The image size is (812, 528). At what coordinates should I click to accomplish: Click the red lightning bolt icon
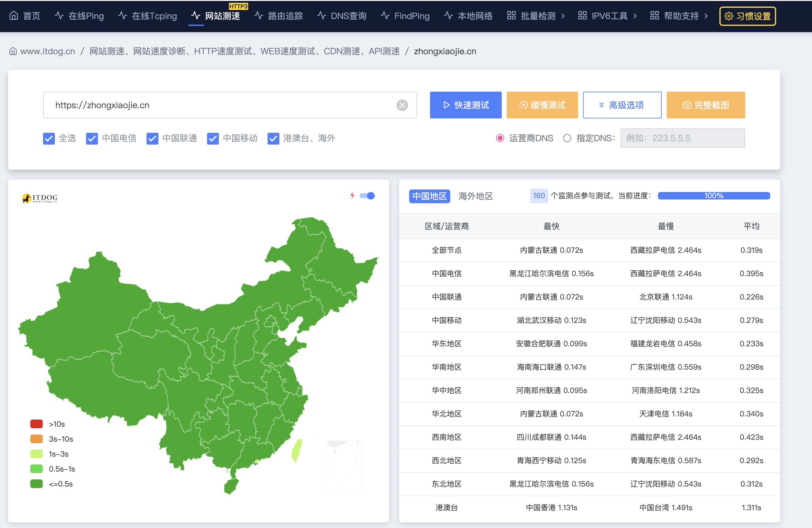click(x=352, y=195)
